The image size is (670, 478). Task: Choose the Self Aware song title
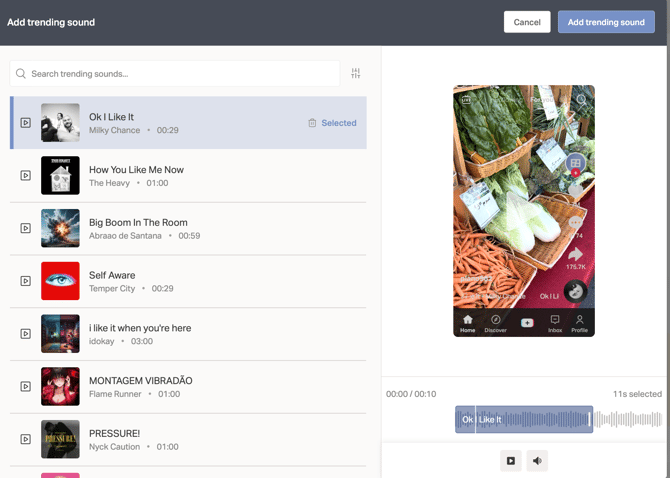112,275
